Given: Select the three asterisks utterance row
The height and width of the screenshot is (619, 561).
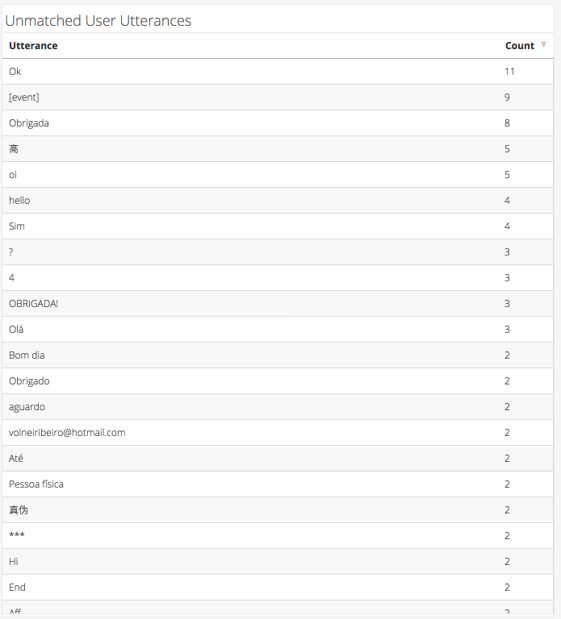Looking at the screenshot, I should pyautogui.click(x=278, y=536).
